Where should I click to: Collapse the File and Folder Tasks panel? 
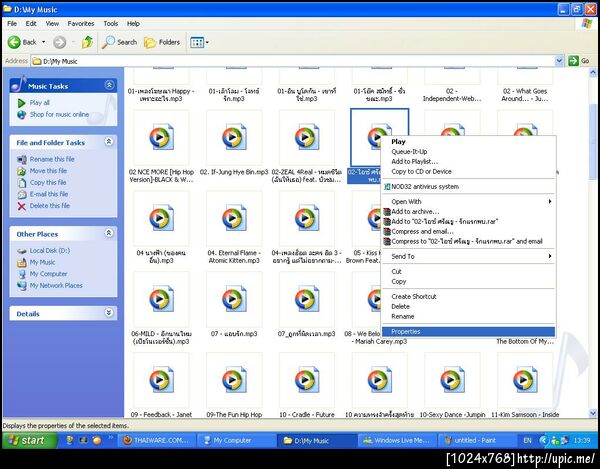point(109,142)
